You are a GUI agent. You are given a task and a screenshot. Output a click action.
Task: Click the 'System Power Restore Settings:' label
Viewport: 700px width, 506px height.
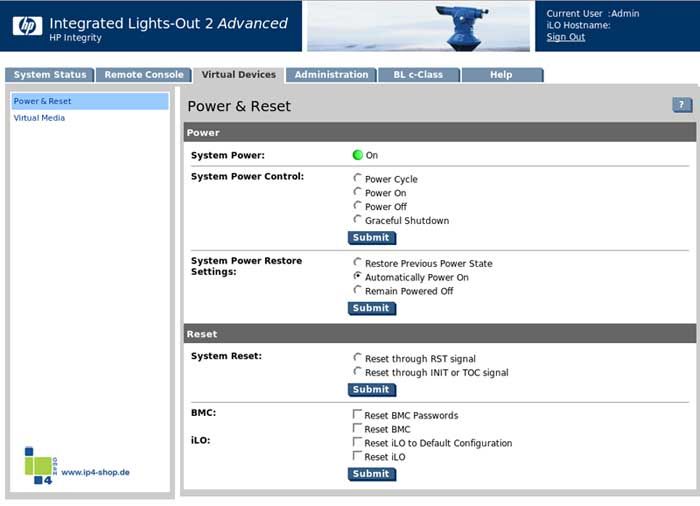coord(246,266)
